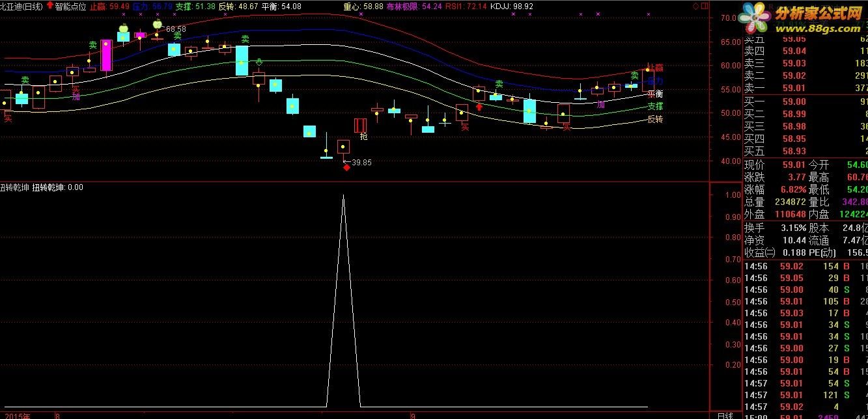Viewport: 868px width, 419px height.
Task: Click the 0.90 axis label in the lower panel
Action: coord(733,218)
